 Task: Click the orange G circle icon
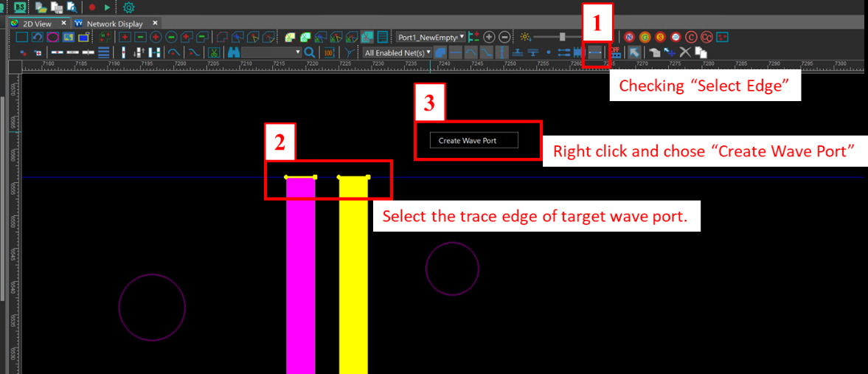pos(645,37)
